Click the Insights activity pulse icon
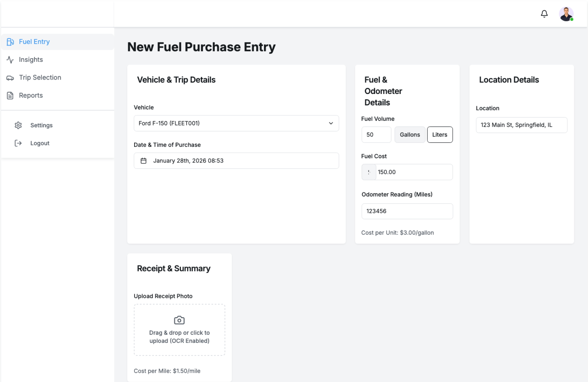 coord(10,60)
